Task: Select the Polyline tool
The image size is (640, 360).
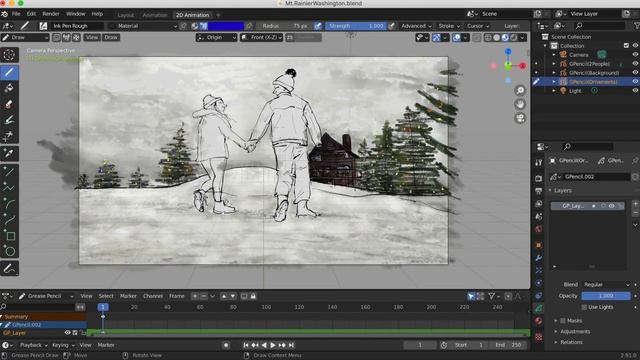Action: pos(9,187)
